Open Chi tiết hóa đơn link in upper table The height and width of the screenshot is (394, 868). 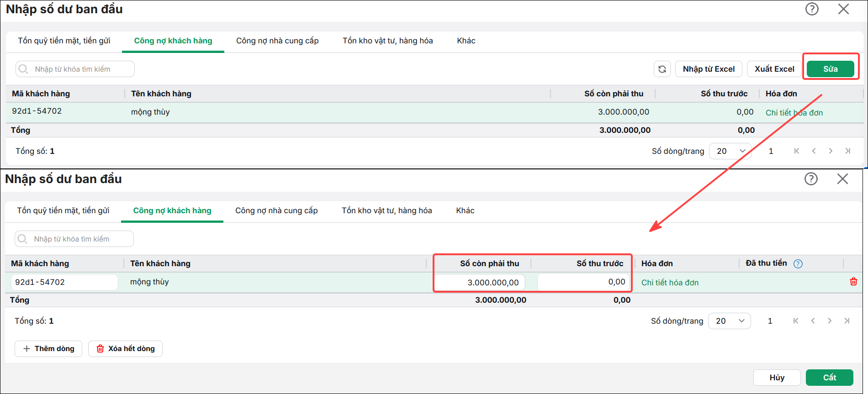pyautogui.click(x=794, y=113)
